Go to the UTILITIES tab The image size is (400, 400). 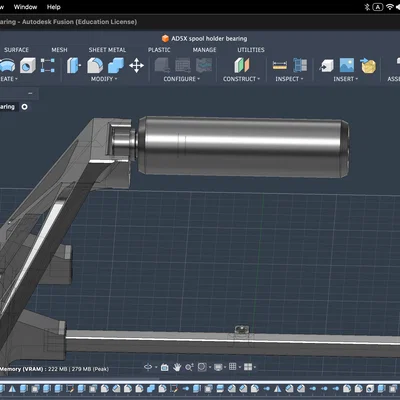[251, 50]
